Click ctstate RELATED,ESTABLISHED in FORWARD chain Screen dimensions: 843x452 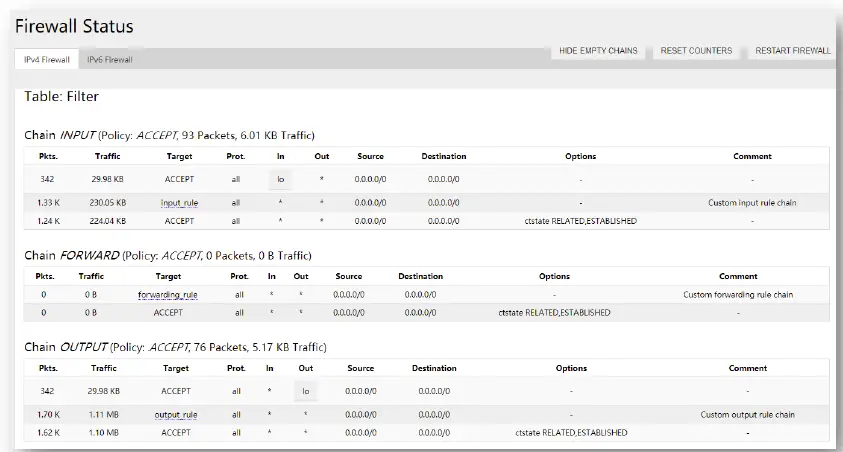pos(554,313)
